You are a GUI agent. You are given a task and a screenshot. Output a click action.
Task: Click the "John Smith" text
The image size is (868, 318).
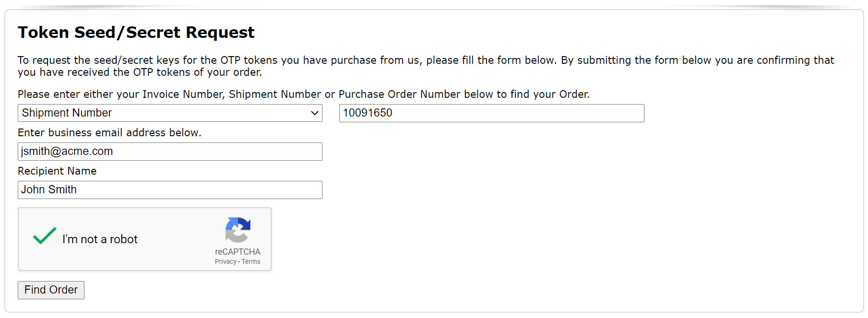coord(49,190)
